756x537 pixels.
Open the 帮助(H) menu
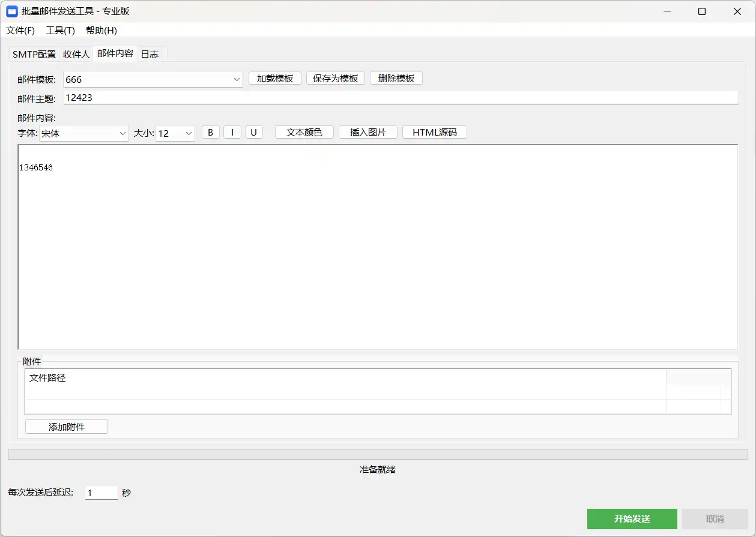(101, 30)
